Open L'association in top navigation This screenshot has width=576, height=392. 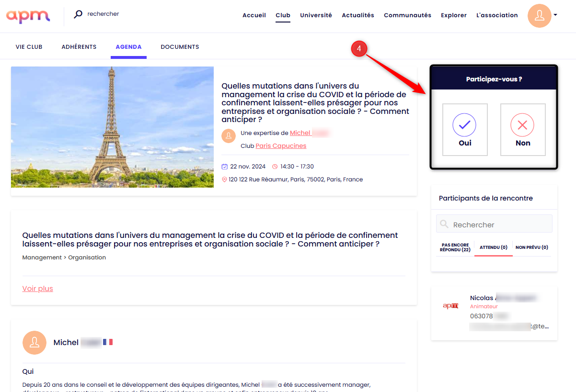[497, 15]
